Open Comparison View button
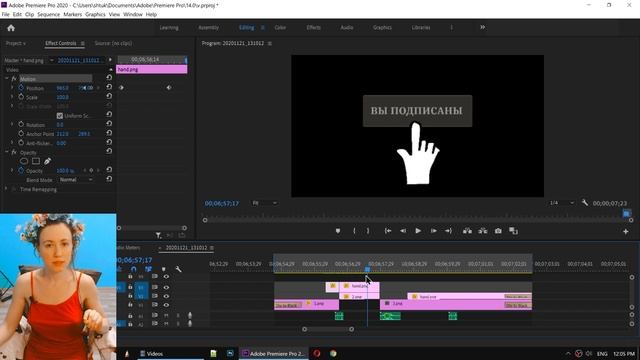The height and width of the screenshot is (360, 640). point(513,231)
